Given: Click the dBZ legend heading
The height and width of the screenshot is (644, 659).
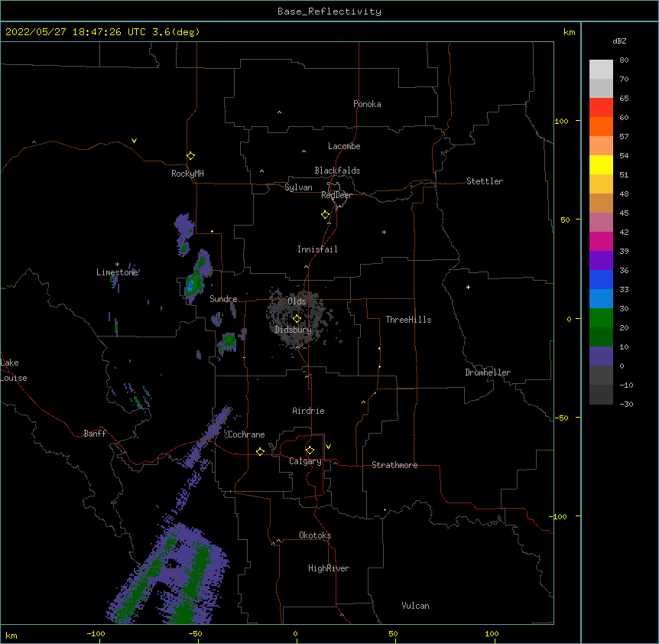Looking at the screenshot, I should (x=619, y=41).
